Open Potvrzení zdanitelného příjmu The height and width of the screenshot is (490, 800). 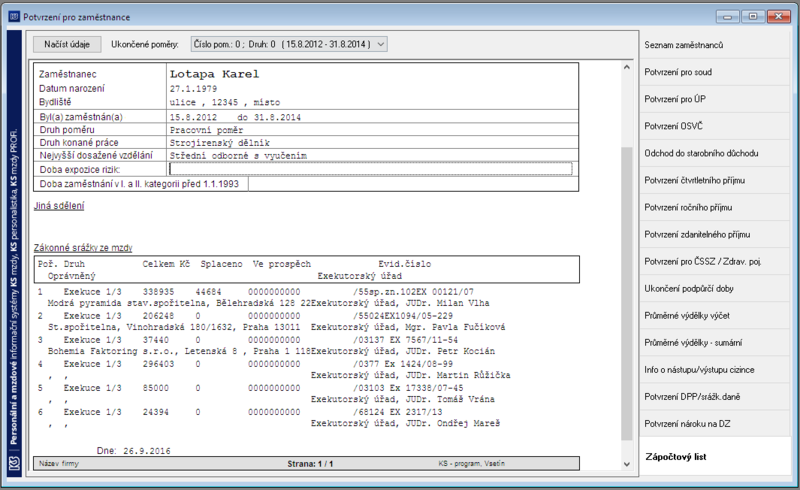714,234
